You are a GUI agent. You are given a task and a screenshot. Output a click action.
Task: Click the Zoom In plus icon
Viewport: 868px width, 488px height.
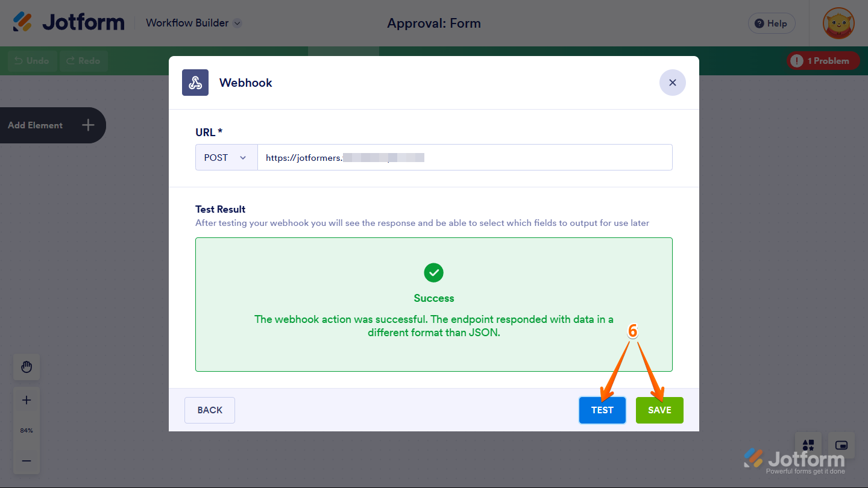[x=26, y=399]
